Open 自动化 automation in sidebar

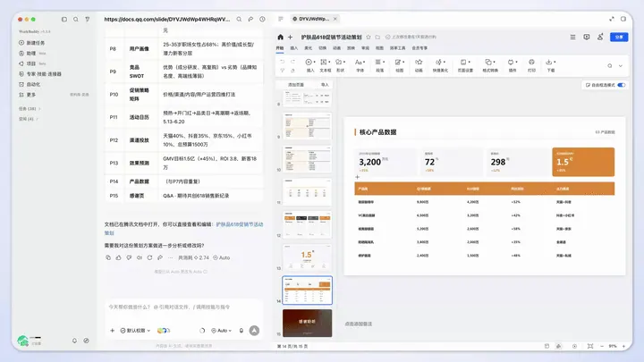click(x=30, y=84)
